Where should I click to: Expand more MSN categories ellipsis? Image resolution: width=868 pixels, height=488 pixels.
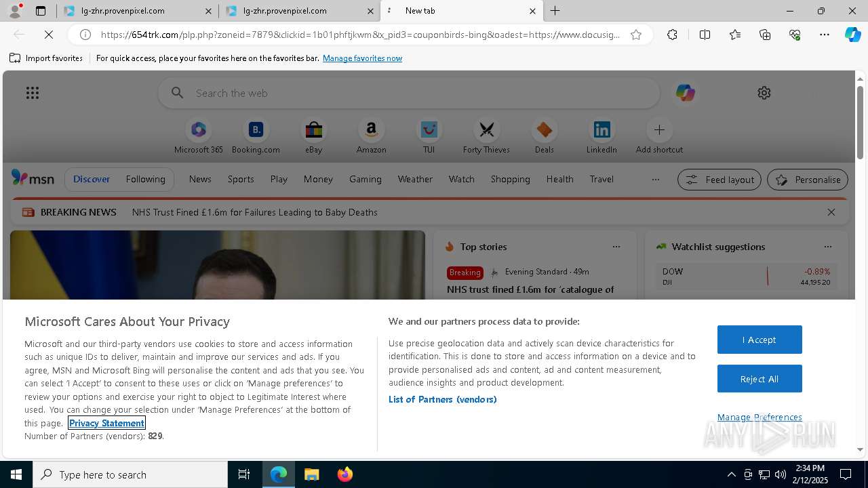(655, 180)
